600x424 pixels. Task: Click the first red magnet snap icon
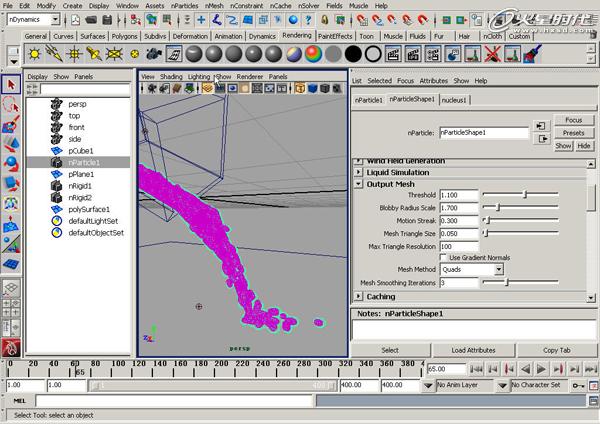click(x=362, y=20)
